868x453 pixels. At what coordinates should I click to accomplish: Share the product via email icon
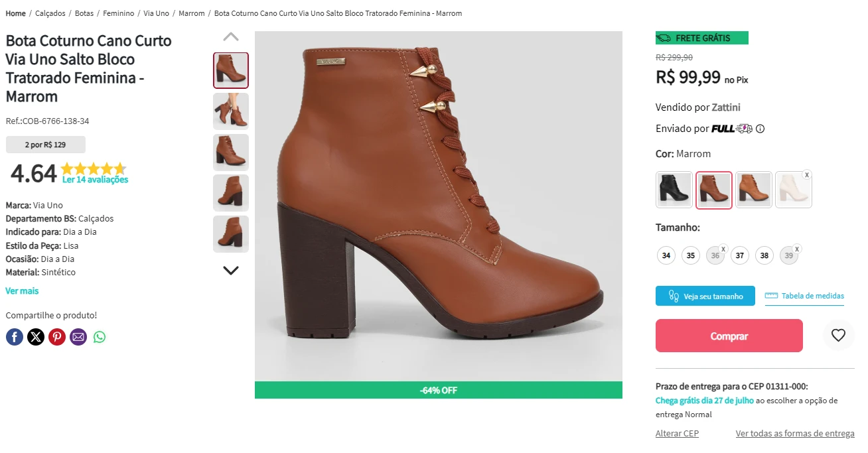(x=78, y=337)
